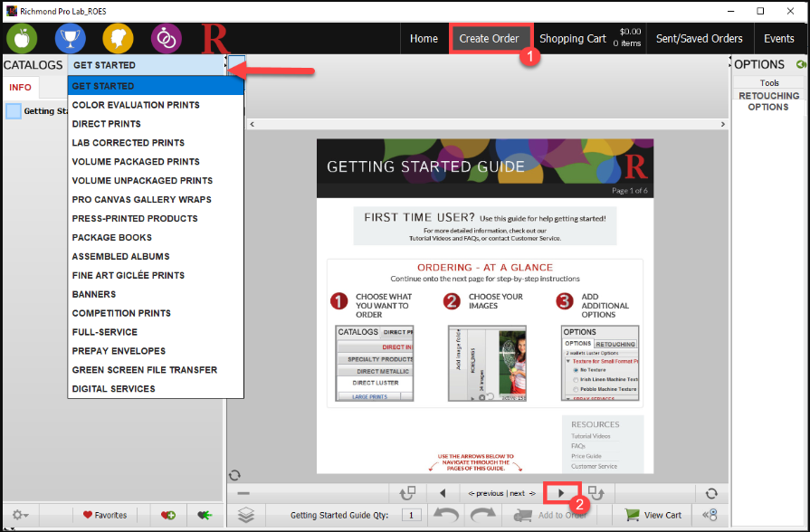Viewport: 810px width, 532px height.
Task: Collapse the OPTIONS panel green arrow
Action: (x=800, y=65)
